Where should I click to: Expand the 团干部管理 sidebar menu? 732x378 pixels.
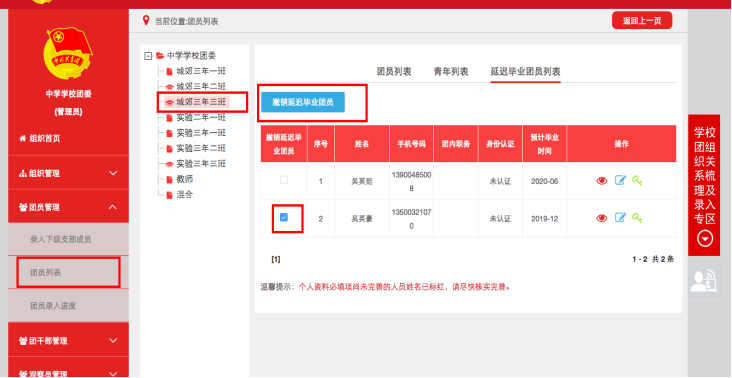coord(68,340)
